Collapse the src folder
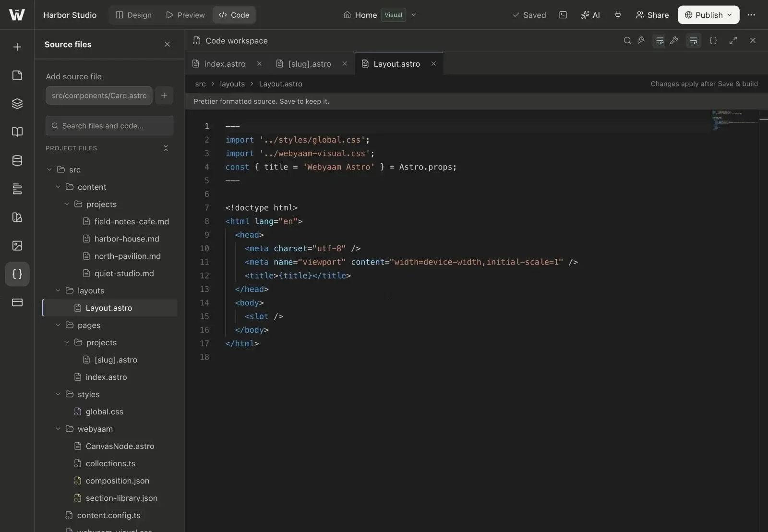 tap(49, 169)
